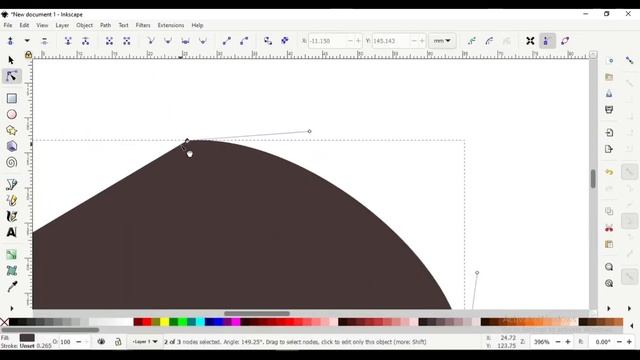Open the insert node options dropdown arrow

pos(27,41)
